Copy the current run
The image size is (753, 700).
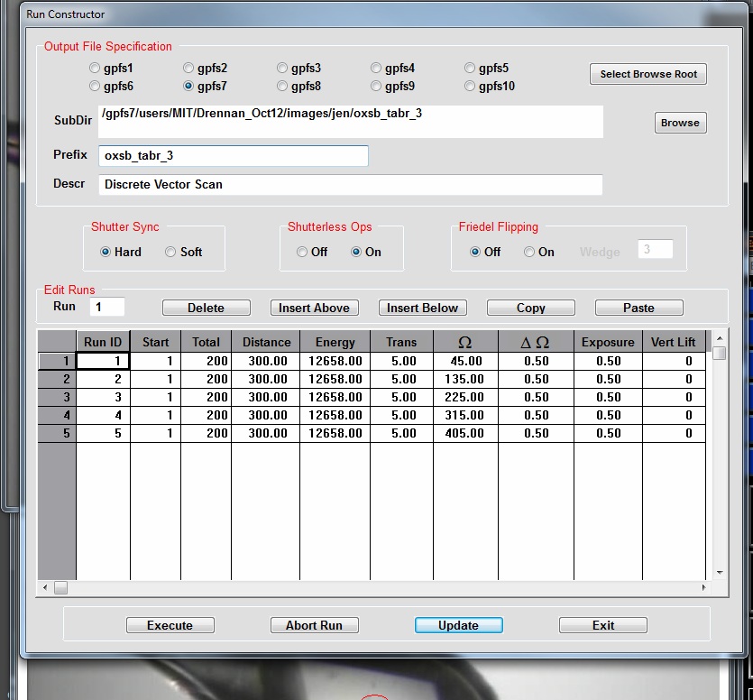point(530,308)
